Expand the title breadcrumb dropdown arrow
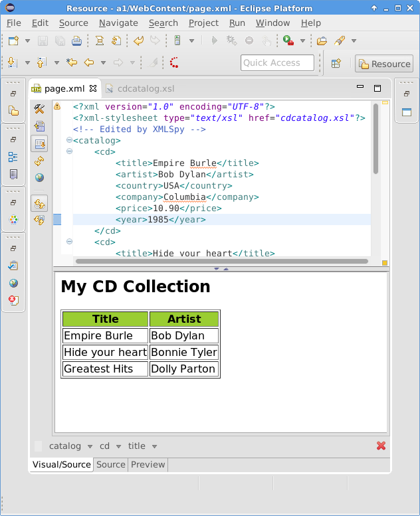Image resolution: width=420 pixels, height=516 pixels. click(154, 446)
